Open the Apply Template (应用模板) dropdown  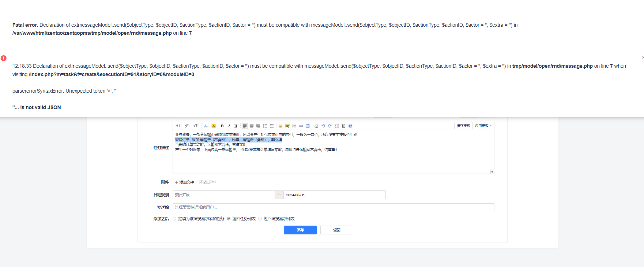coord(483,126)
